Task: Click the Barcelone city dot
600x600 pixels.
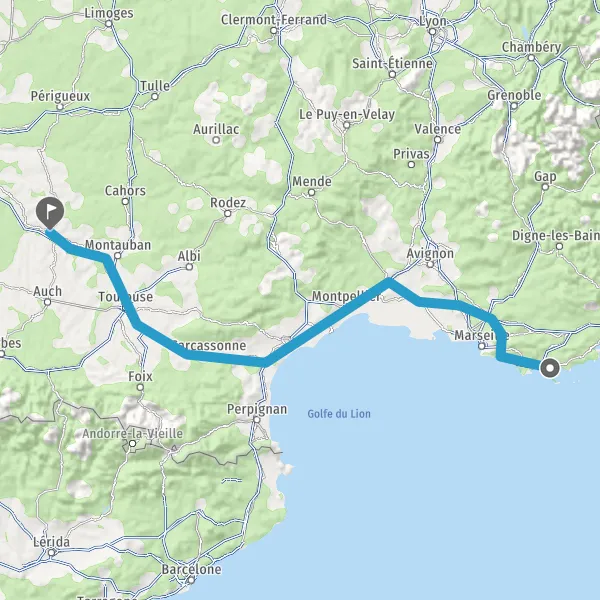Action: (191, 580)
